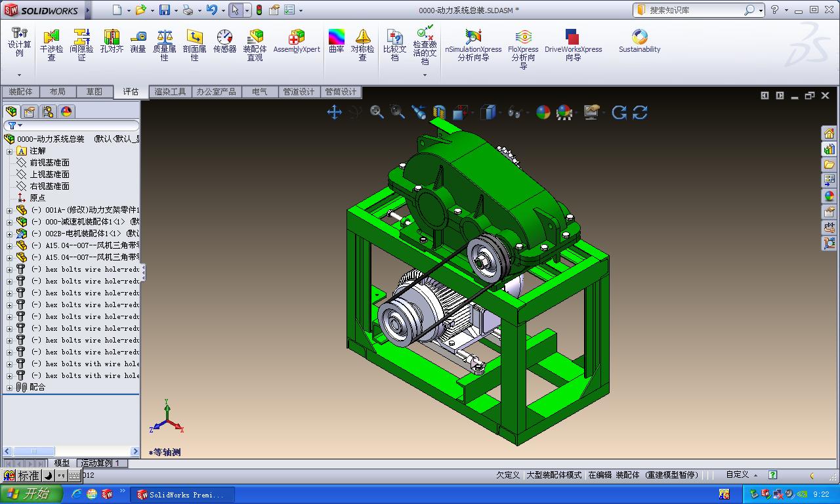Screen dimensions: 840x504
Task: Open the section view tool
Action: 439,112
